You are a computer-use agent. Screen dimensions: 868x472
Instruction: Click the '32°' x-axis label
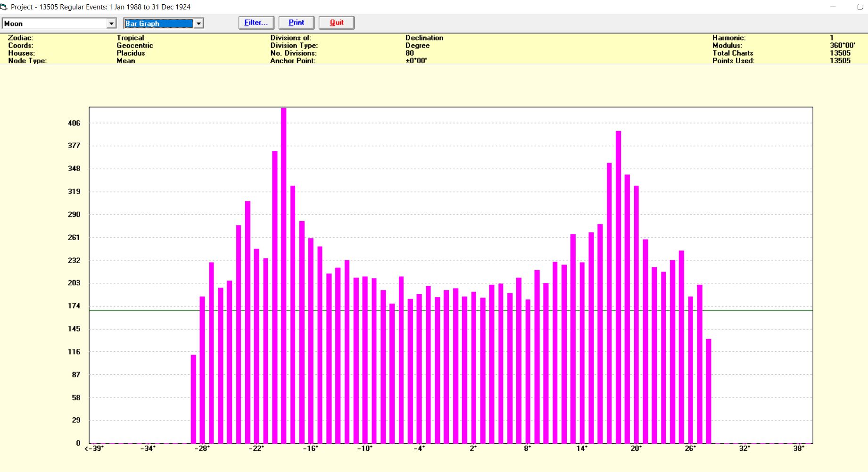click(744, 448)
